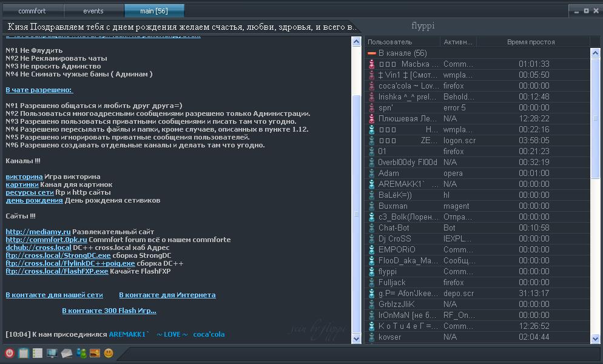Click the chat scrollbar down arrow
The image size is (603, 364).
[x=357, y=339]
